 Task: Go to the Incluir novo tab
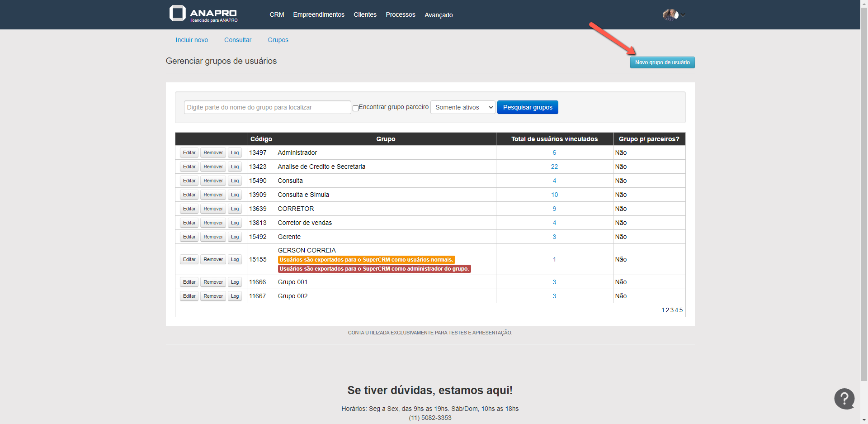click(192, 40)
